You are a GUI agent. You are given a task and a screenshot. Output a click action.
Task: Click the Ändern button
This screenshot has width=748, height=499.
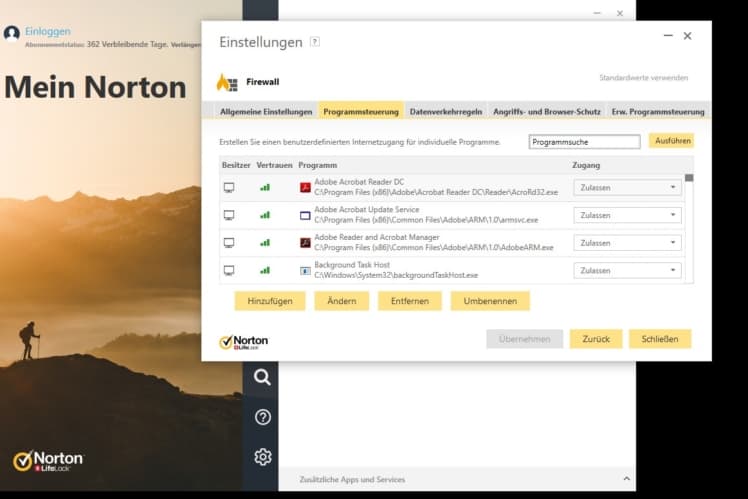tap(342, 301)
